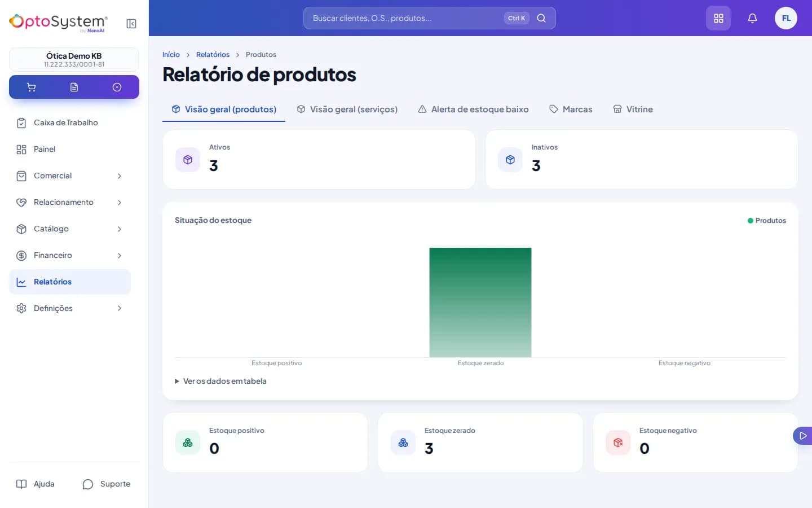Expand the Comercial menu chevron
Screen dimensions: 812x508
pyautogui.click(x=120, y=176)
